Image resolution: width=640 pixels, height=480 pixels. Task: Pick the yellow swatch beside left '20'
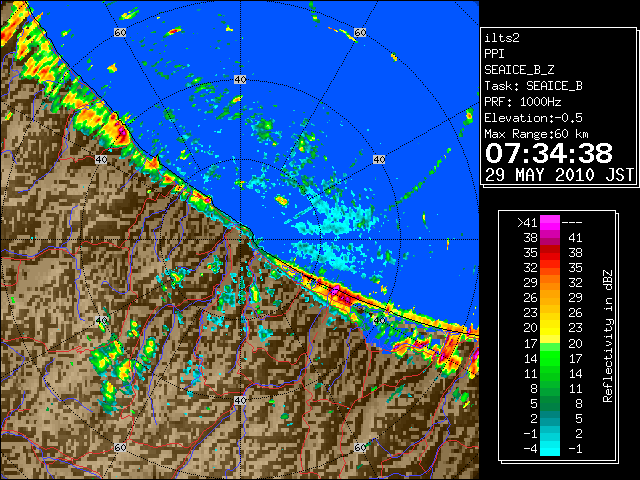(x=550, y=328)
